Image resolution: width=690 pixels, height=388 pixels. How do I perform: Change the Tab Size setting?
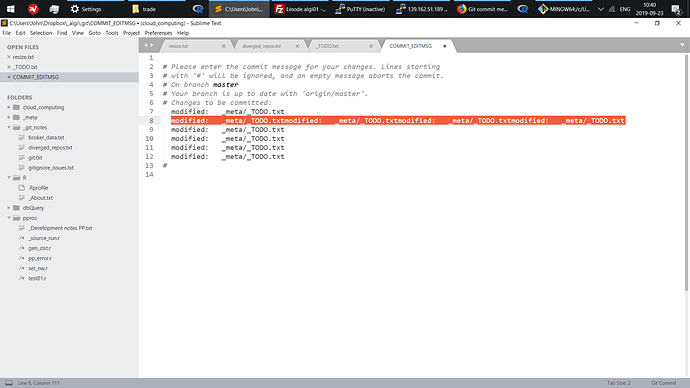[619, 383]
